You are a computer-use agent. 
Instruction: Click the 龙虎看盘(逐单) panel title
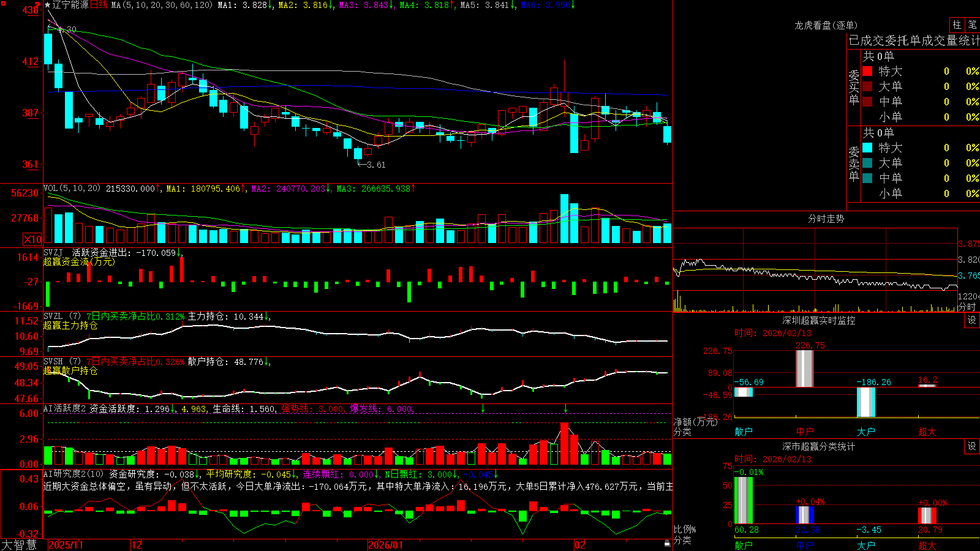[826, 25]
